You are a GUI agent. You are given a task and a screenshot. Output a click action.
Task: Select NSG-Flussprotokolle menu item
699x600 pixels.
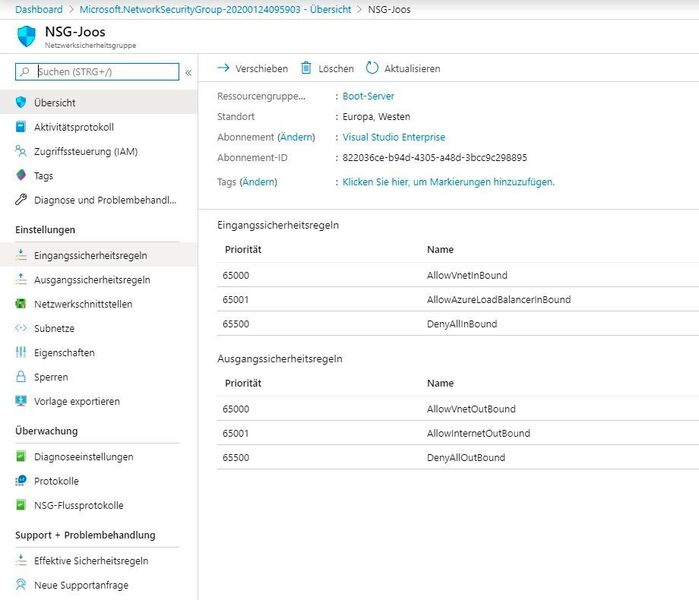(78, 506)
